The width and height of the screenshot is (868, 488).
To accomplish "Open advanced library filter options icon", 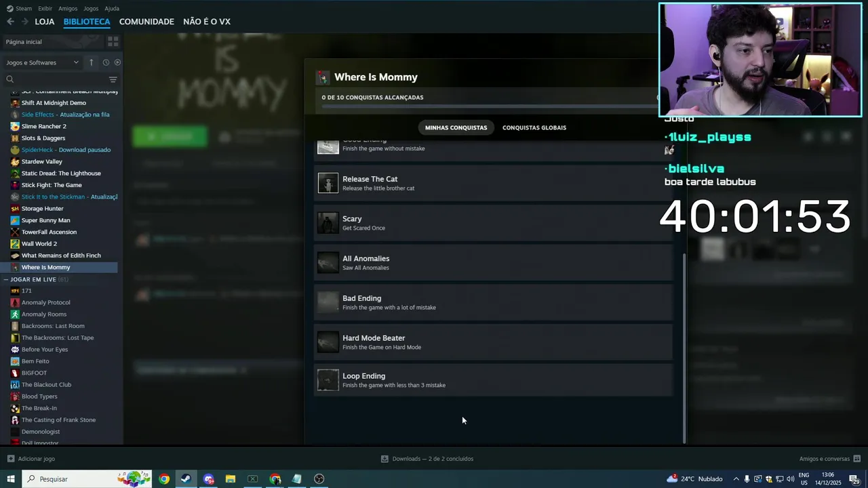I will point(113,79).
